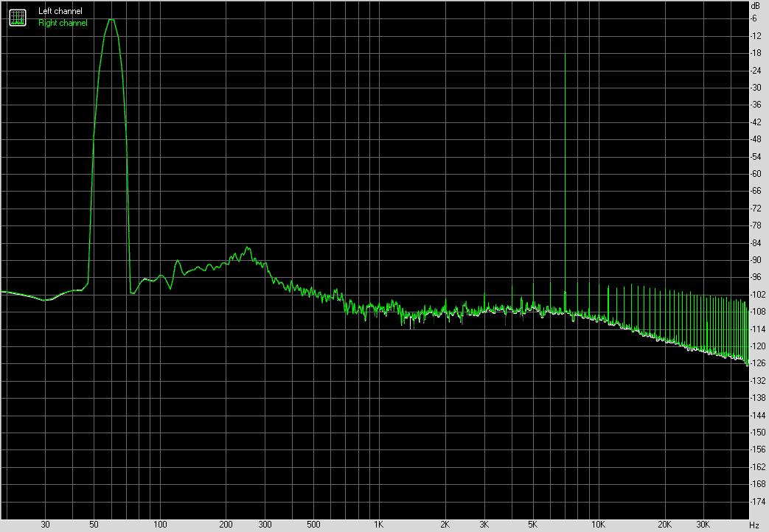The width and height of the screenshot is (769, 532).
Task: Click the spectrum graph icon in the legend
Action: [x=17, y=17]
